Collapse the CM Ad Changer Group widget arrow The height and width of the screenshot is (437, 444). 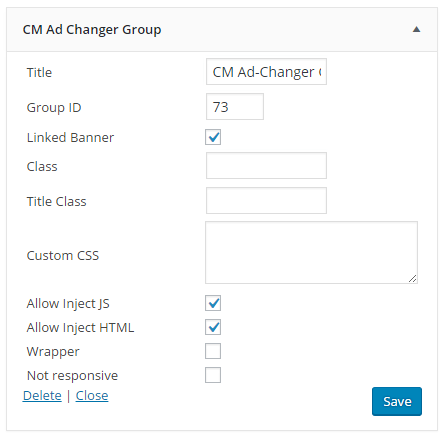click(x=416, y=29)
